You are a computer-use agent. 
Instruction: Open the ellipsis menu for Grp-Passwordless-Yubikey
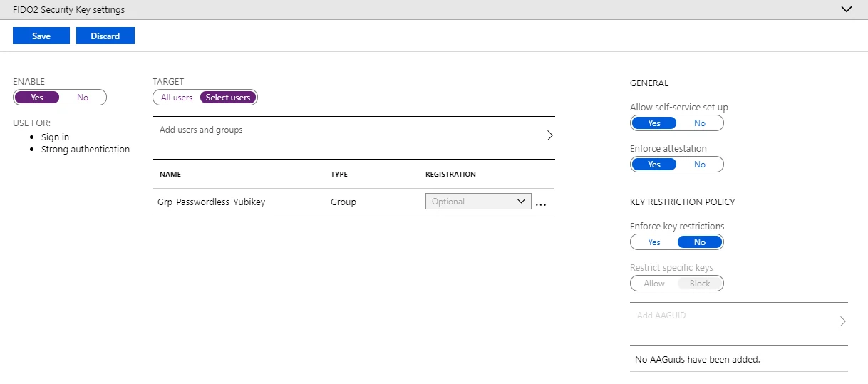coord(540,204)
